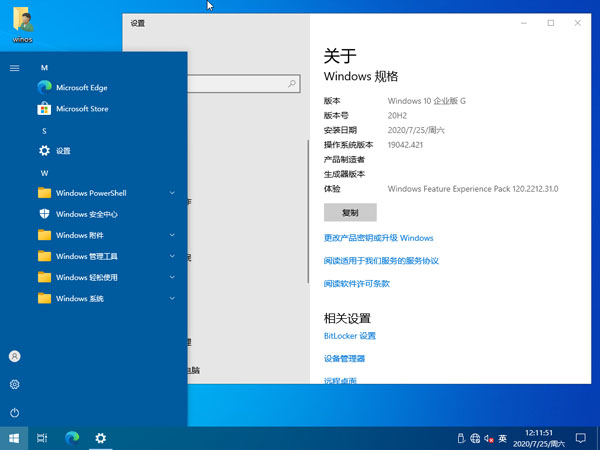The height and width of the screenshot is (450, 600).
Task: Open Edge from the taskbar
Action: click(x=72, y=438)
